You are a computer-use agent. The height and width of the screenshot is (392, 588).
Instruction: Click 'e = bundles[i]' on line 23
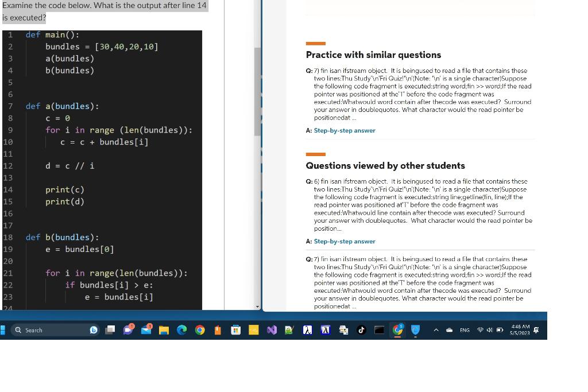[119, 297]
